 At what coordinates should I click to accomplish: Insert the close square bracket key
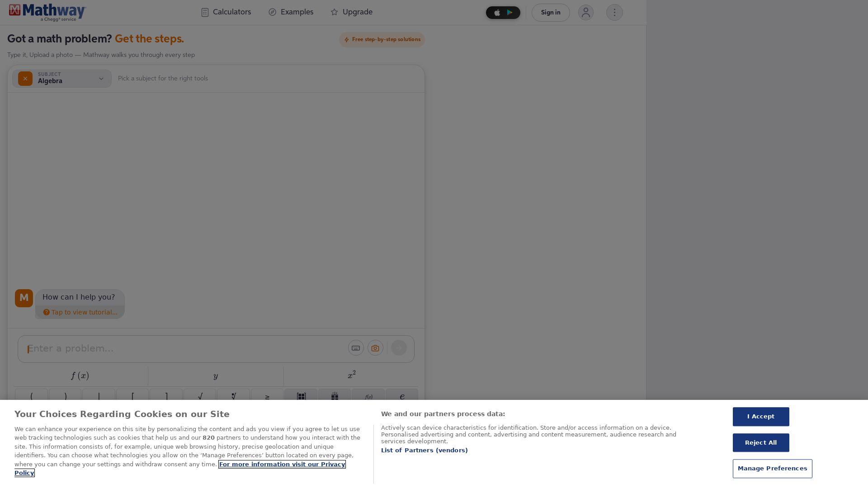pyautogui.click(x=166, y=394)
